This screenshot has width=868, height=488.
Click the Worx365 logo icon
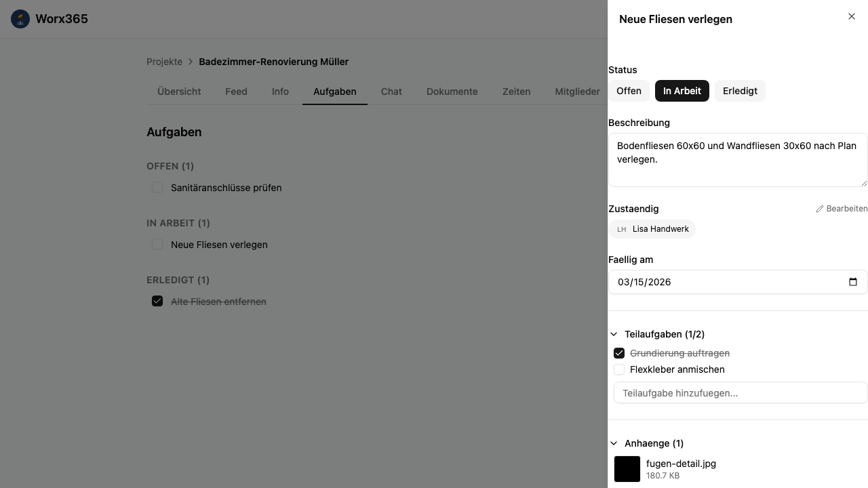click(x=20, y=19)
